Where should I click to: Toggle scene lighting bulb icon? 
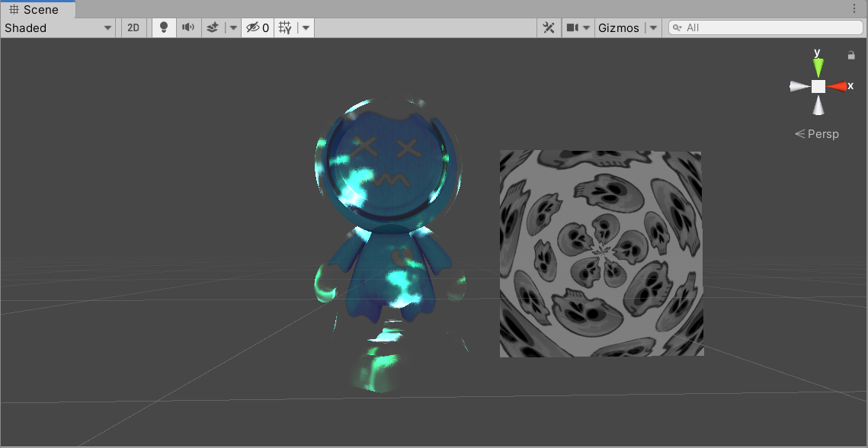[x=164, y=27]
